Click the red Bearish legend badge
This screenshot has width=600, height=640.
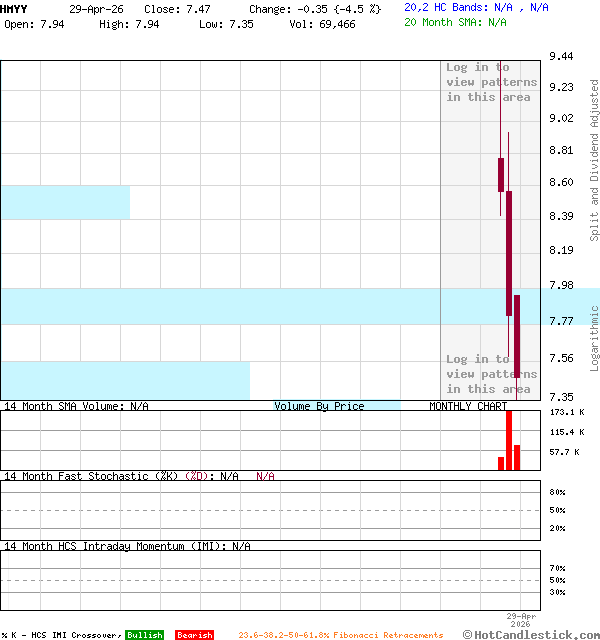point(194,635)
